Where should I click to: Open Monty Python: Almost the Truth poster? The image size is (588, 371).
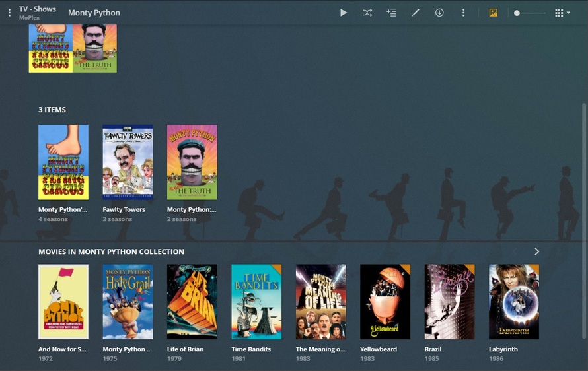tap(192, 162)
